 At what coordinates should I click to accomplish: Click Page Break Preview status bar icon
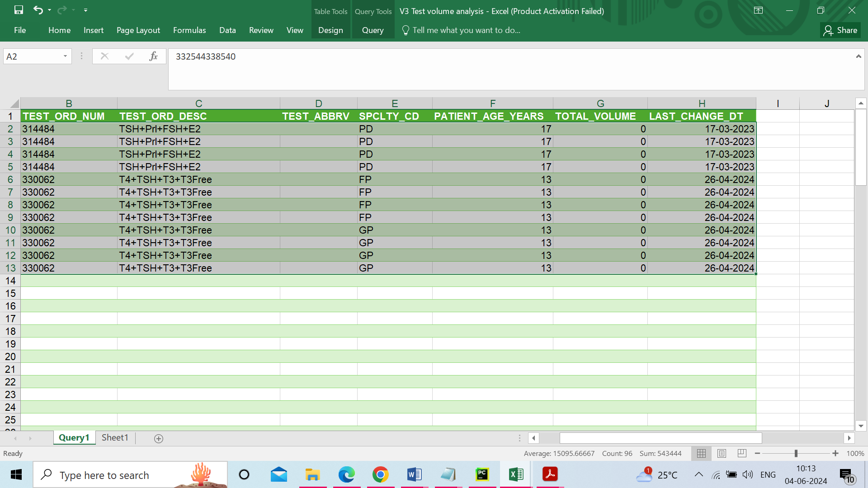click(x=742, y=453)
